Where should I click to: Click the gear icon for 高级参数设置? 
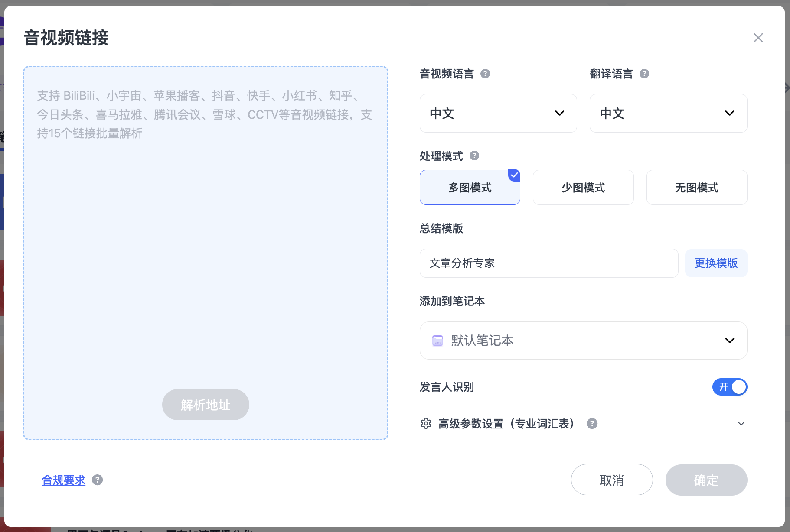[426, 423]
